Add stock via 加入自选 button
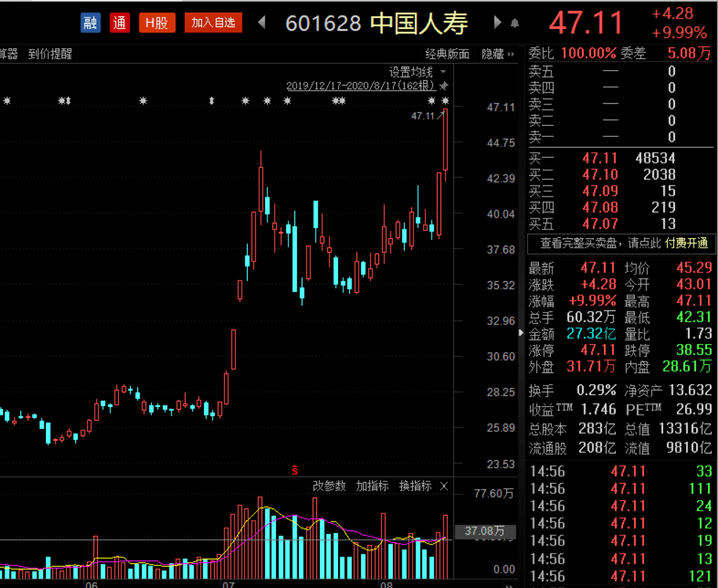Screen dimensions: 718x588 213,23
